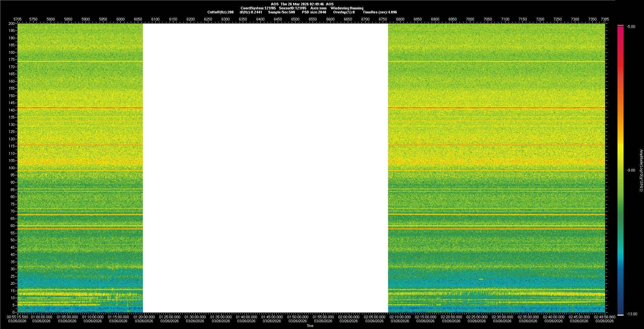Click the Time label below the x-axis
The image size is (644, 329).
[x=310, y=326]
